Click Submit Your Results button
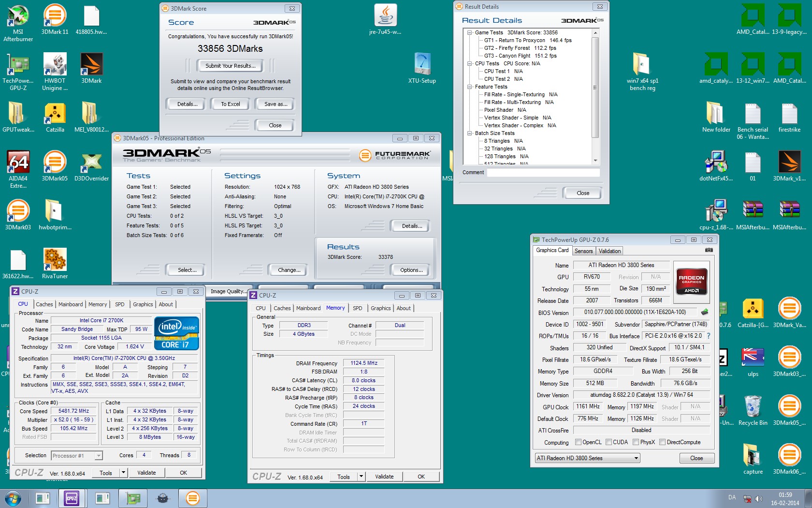The width and height of the screenshot is (812, 508). coord(230,66)
